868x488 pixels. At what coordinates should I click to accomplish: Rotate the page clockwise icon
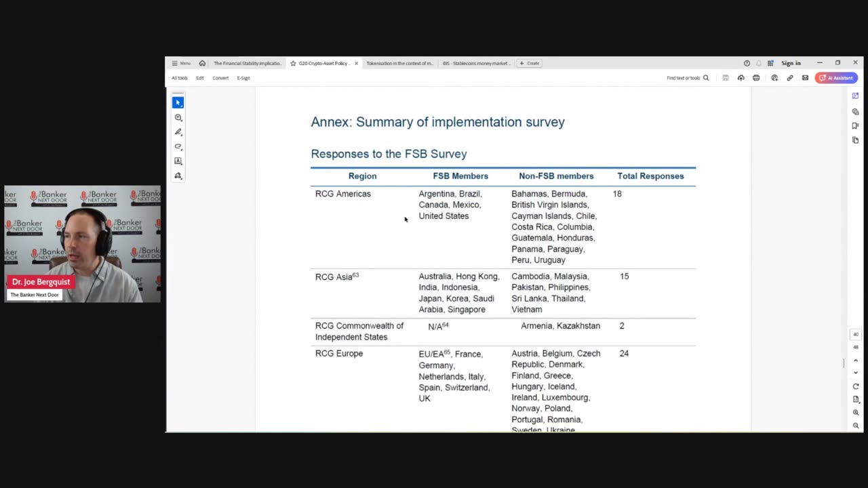pos(856,386)
